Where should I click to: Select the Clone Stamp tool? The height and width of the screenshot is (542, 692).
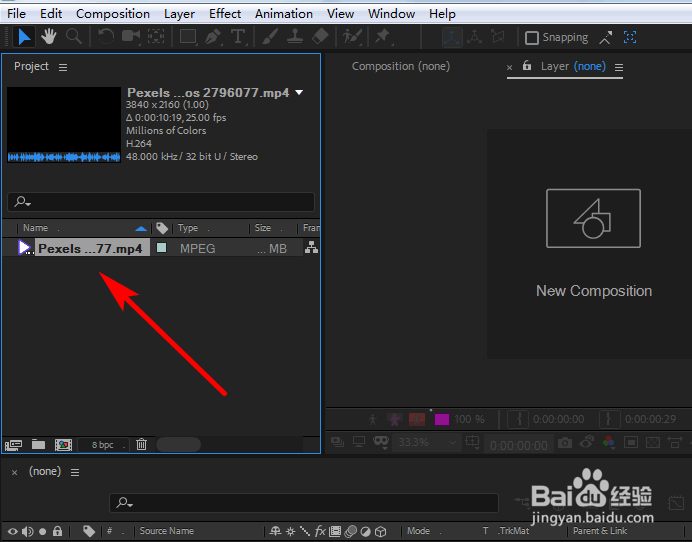point(295,37)
